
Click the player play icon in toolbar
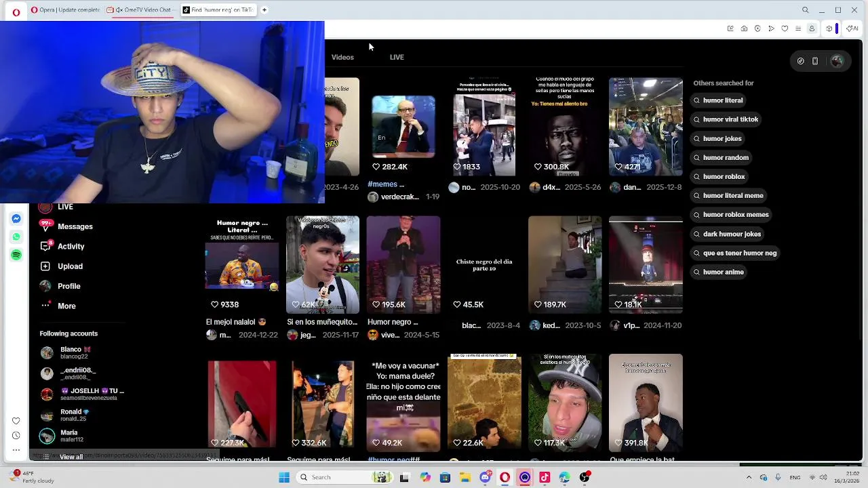point(771,28)
